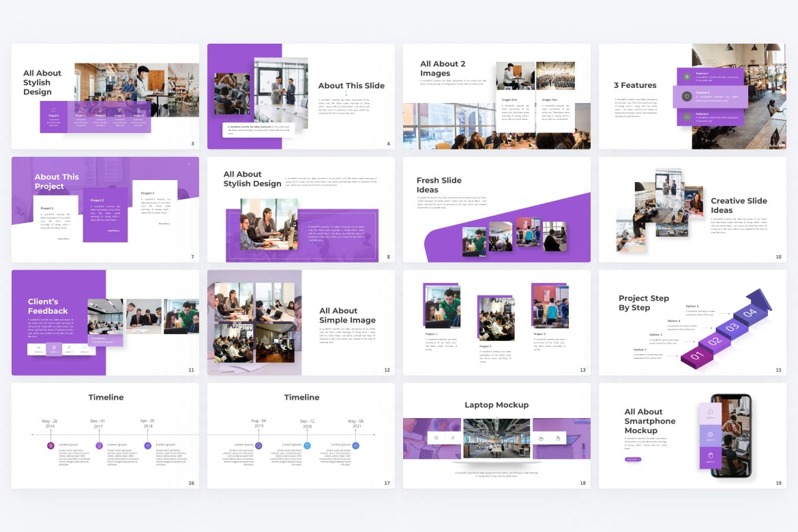Click the Laptop Mockup title
This screenshot has width=798, height=532.
(497, 405)
